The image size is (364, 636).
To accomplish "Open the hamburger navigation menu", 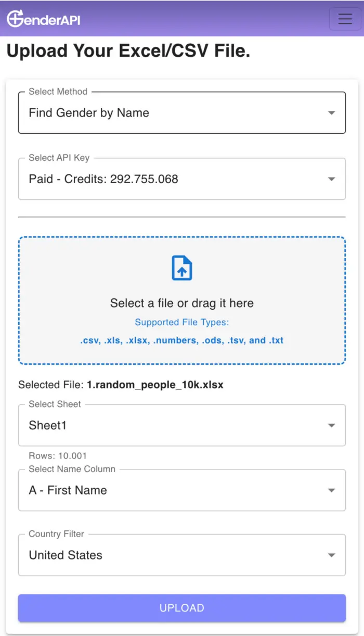I will (x=345, y=19).
